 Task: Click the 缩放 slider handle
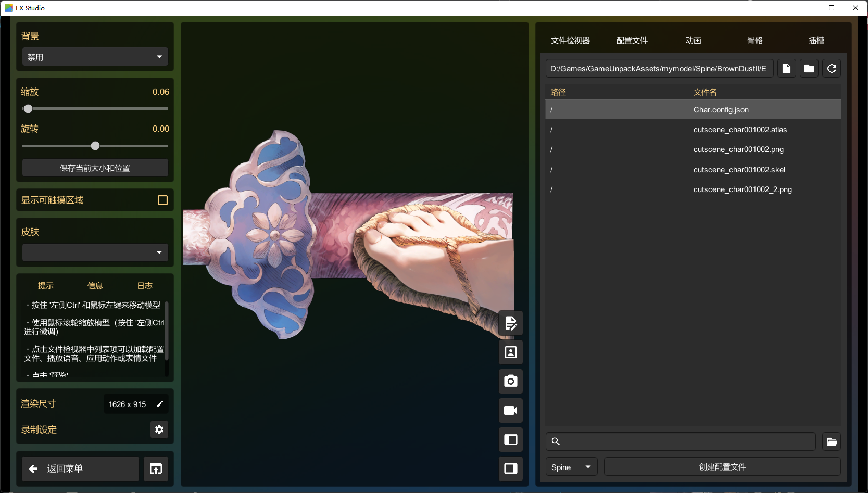coord(28,109)
